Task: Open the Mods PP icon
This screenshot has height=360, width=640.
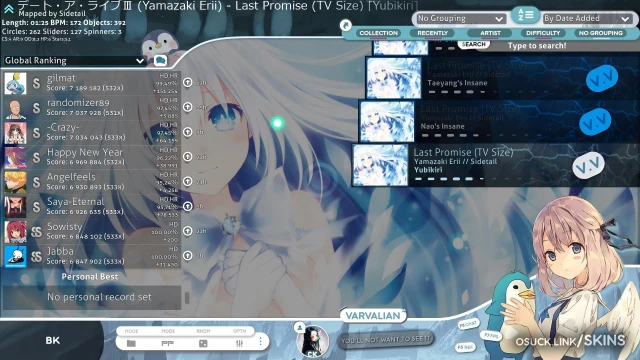Action: 167,343
